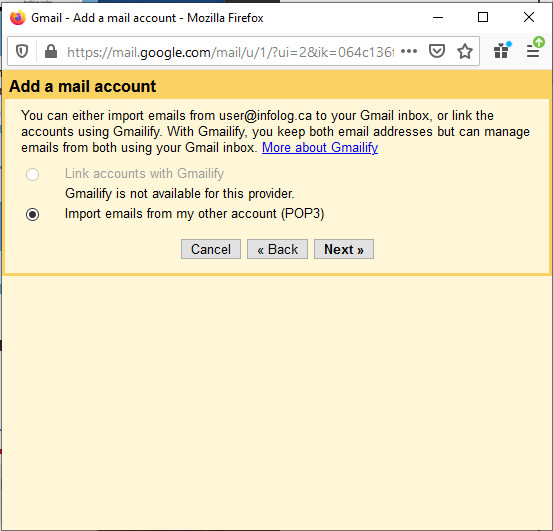
Task: Bookmark this page with the star icon
Action: tap(465, 51)
